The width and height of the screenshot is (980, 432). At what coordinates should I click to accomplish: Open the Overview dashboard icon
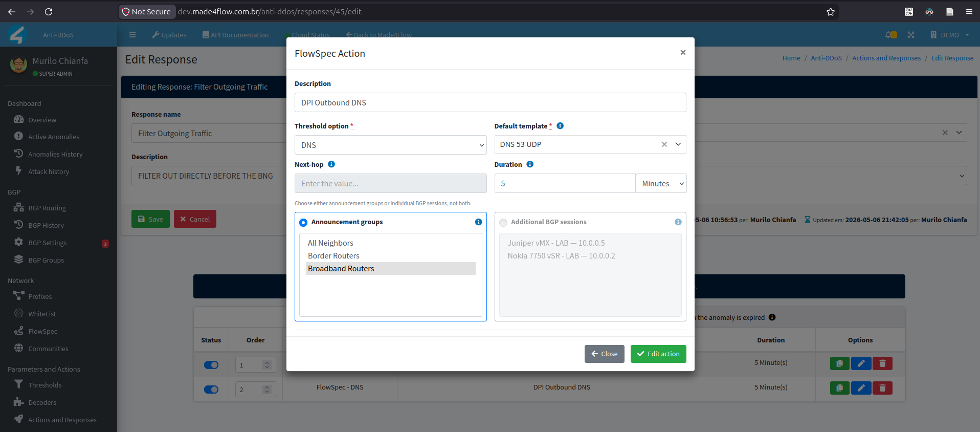coord(19,120)
